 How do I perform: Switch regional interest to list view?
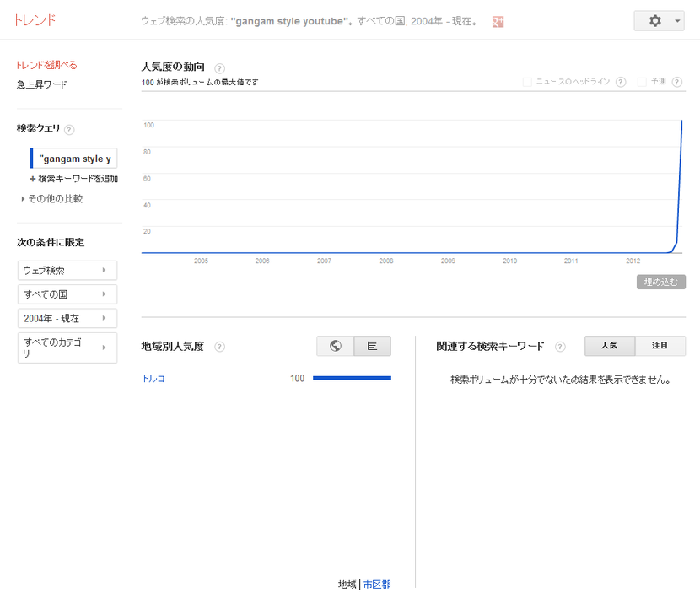(372, 346)
